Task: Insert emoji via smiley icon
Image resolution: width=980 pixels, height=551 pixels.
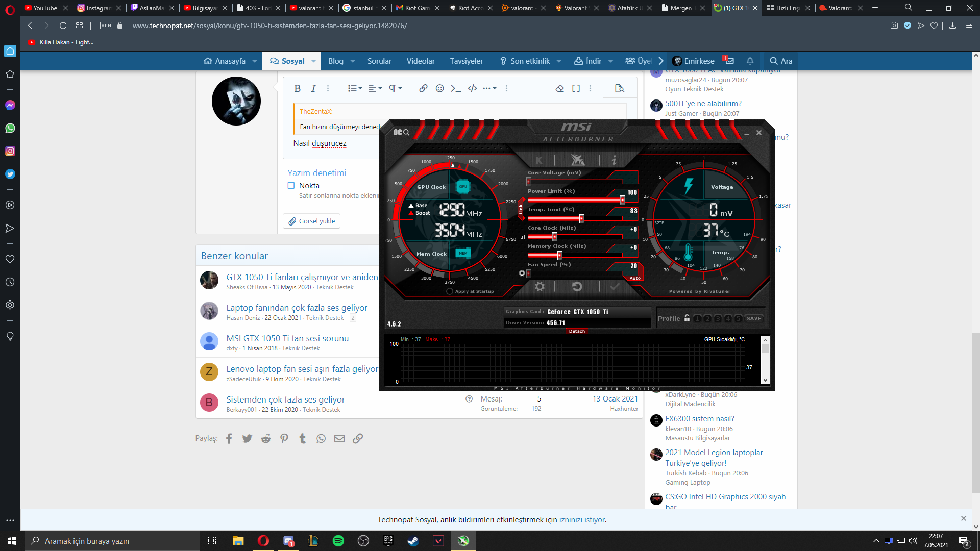Action: [x=439, y=88]
